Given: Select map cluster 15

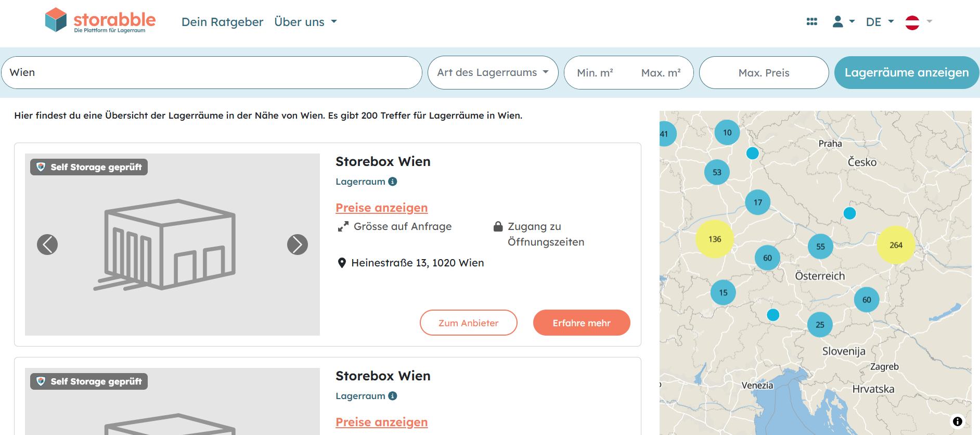Looking at the screenshot, I should [x=723, y=292].
